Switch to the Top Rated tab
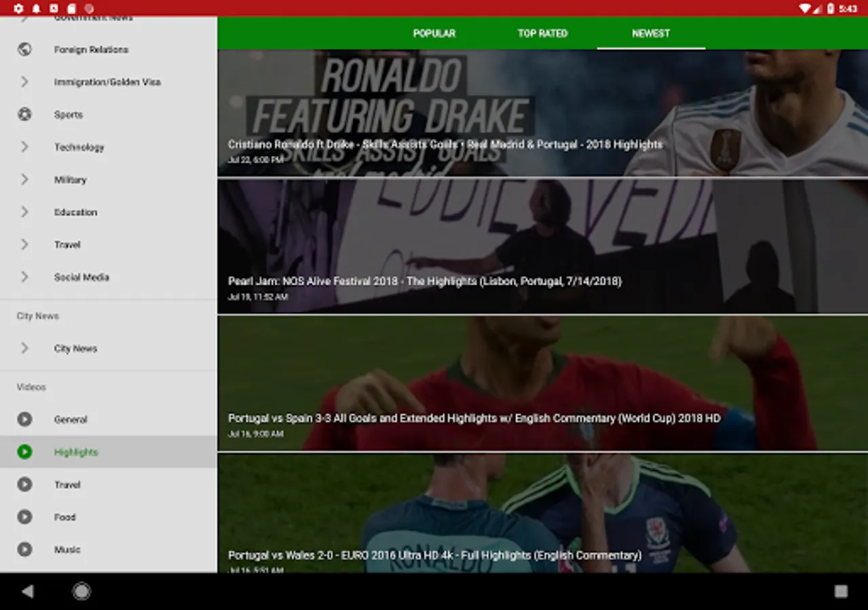The height and width of the screenshot is (610, 868). click(x=542, y=33)
